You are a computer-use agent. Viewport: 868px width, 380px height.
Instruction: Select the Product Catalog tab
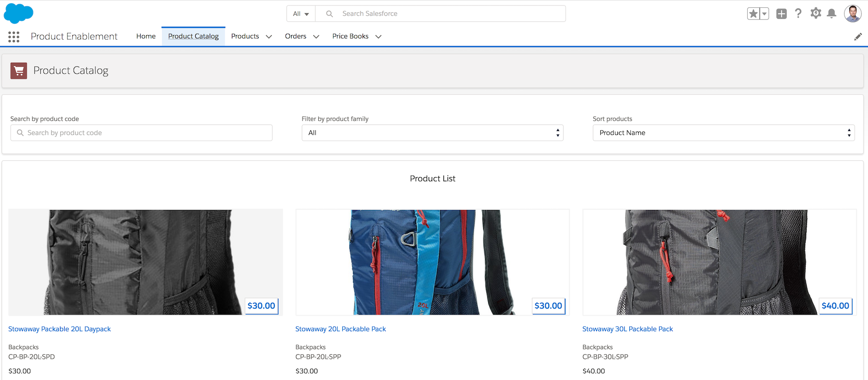193,36
